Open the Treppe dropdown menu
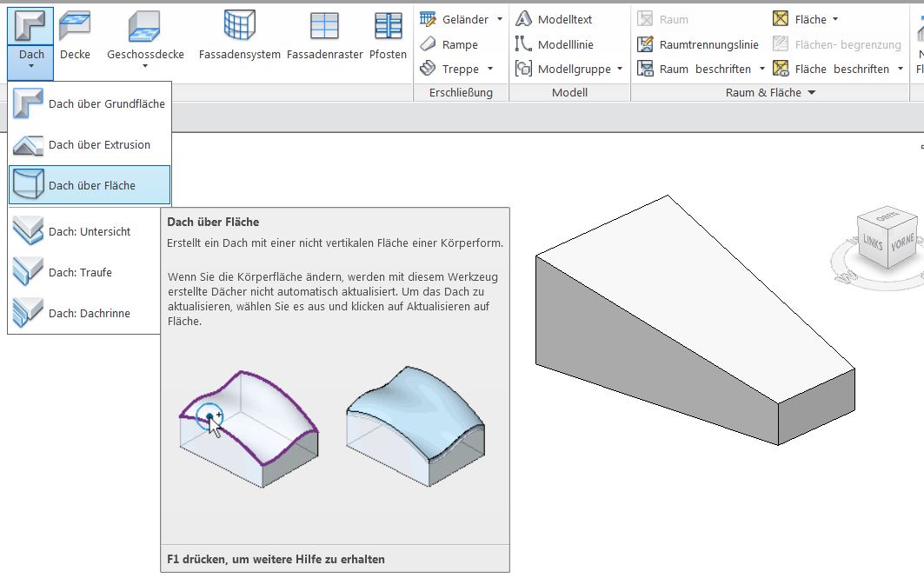 pyautogui.click(x=490, y=69)
